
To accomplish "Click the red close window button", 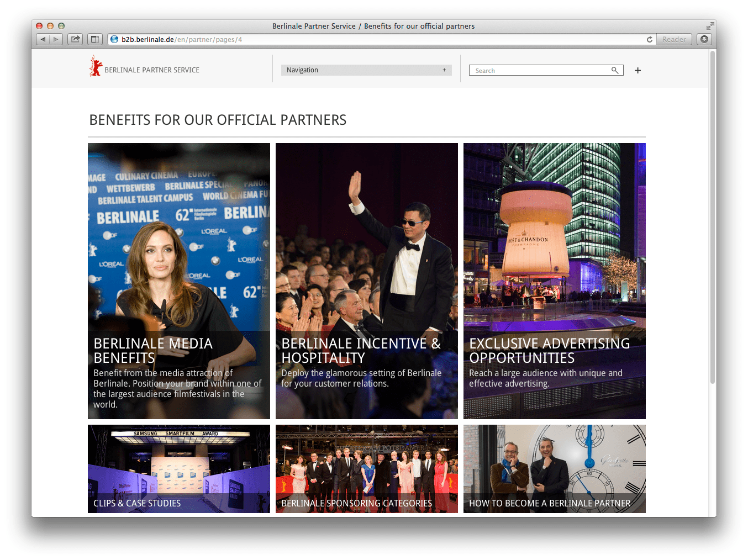I will 39,26.
